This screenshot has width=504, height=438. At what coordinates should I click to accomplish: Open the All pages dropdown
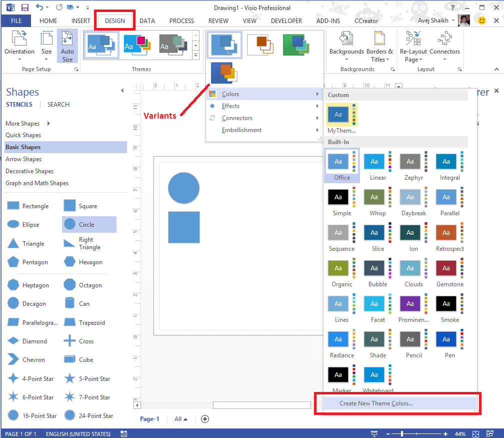click(181, 418)
